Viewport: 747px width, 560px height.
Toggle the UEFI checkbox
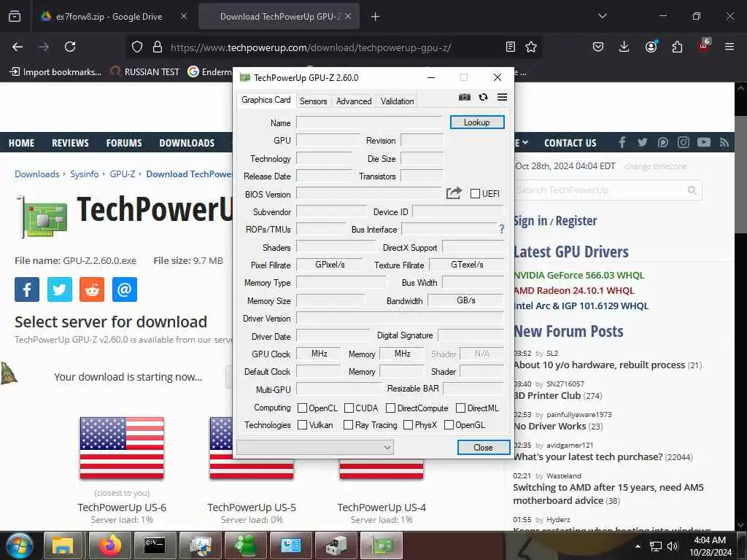475,194
